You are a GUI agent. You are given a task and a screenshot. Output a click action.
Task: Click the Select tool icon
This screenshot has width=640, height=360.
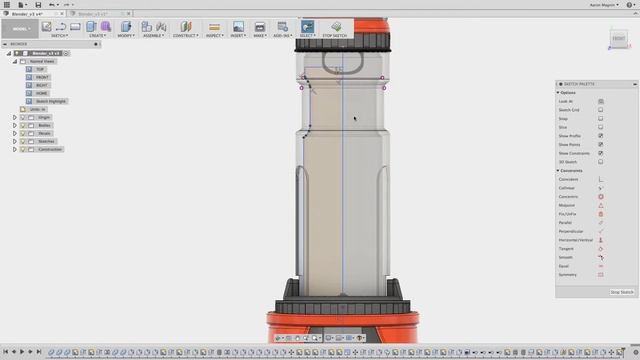pyautogui.click(x=307, y=27)
